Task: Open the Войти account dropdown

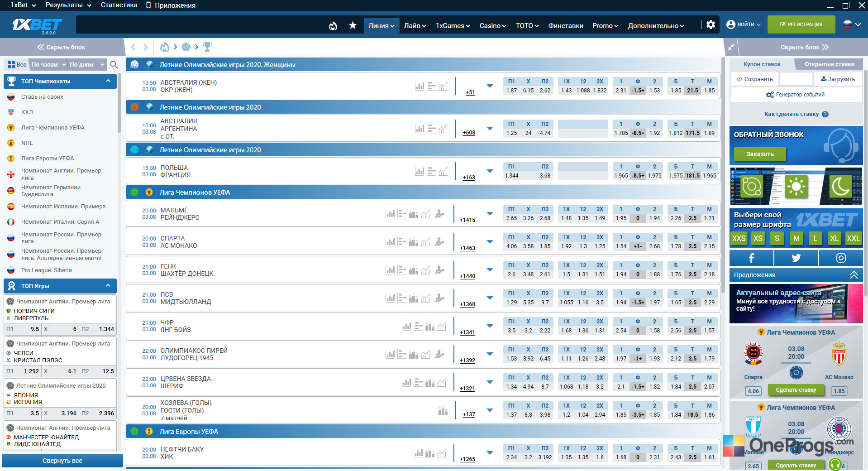Action: 744,24
